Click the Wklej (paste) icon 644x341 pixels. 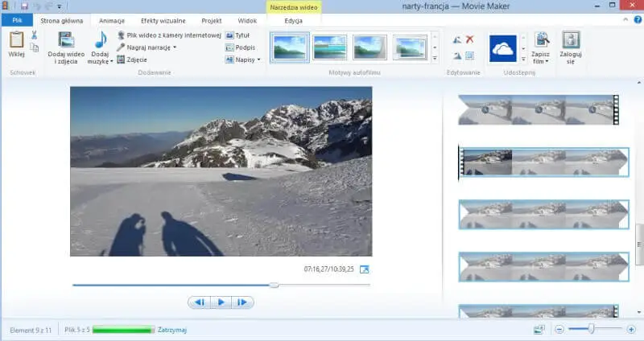(x=16, y=40)
